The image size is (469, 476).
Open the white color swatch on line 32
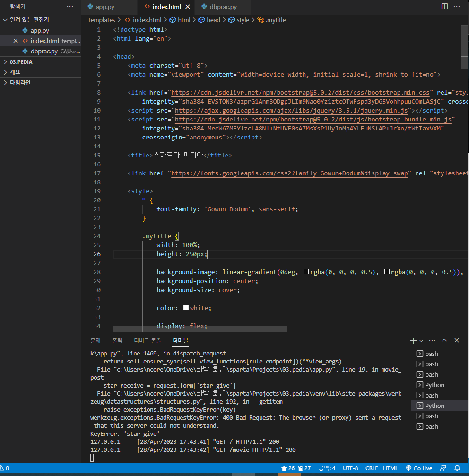(x=186, y=308)
